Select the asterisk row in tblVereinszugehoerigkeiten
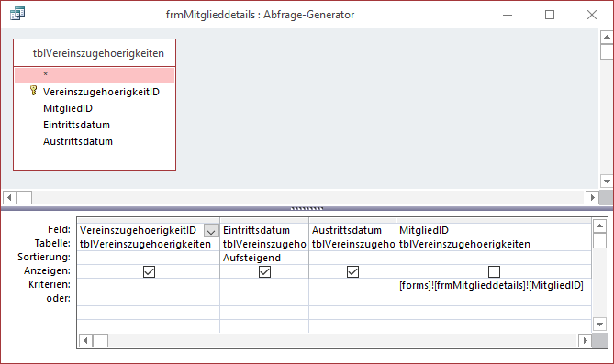Image resolution: width=614 pixels, height=364 pixels. click(x=95, y=75)
